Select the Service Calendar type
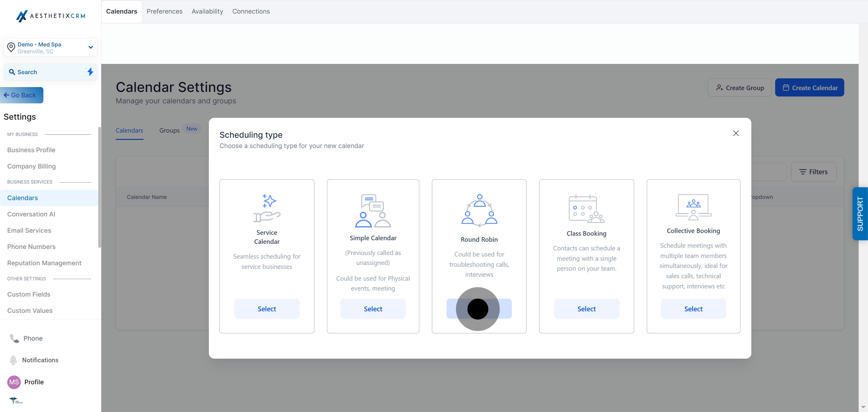The image size is (868, 412). [x=267, y=309]
